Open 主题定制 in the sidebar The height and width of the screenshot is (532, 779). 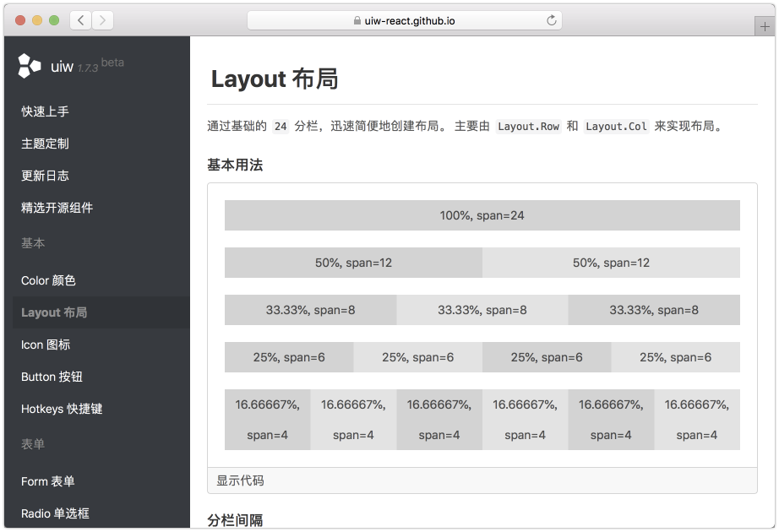pyautogui.click(x=45, y=144)
